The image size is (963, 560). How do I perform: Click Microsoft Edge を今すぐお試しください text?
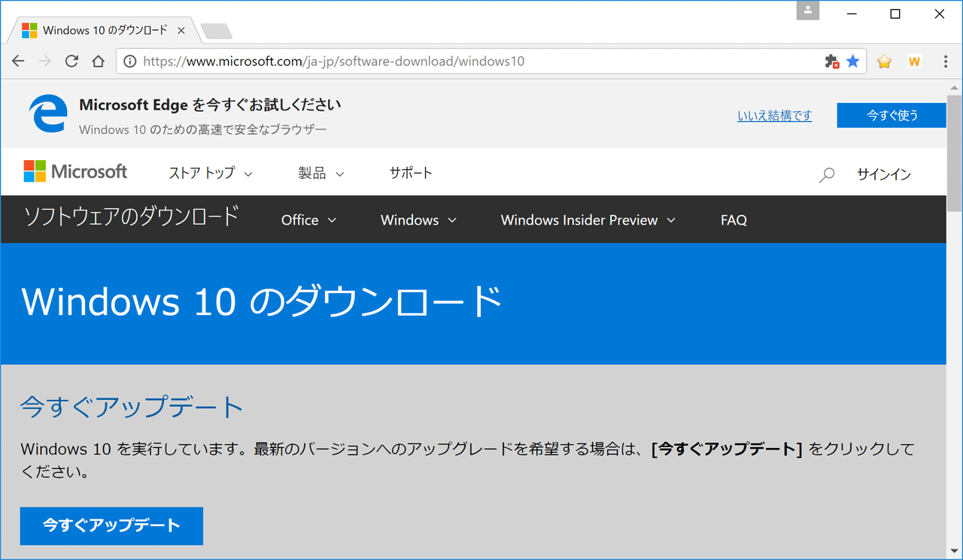point(210,104)
